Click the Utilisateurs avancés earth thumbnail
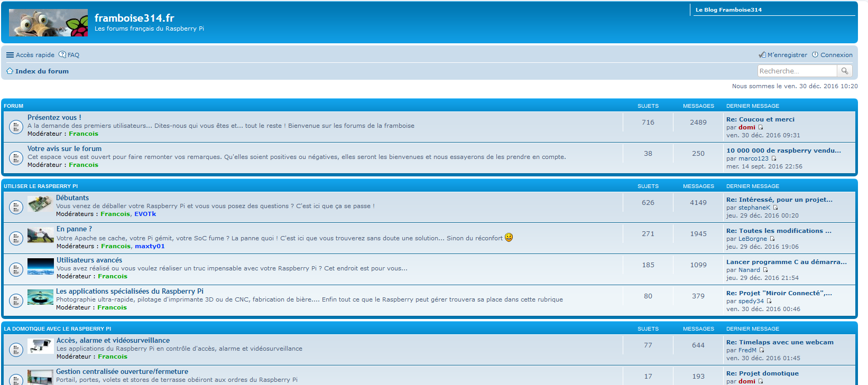Screen dimensions: 868x385 tap(41, 266)
